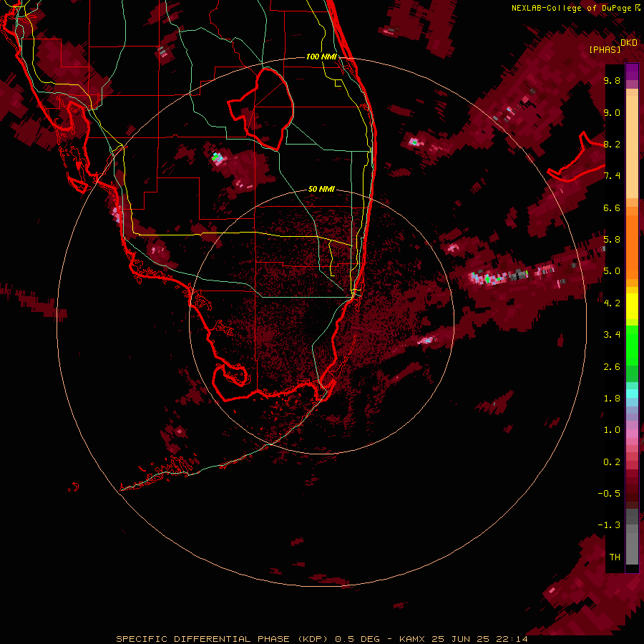
Task: Click the DKD [PHAS] legend title
Action: (613, 46)
